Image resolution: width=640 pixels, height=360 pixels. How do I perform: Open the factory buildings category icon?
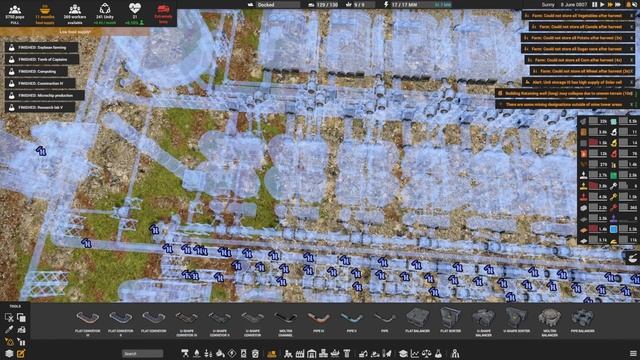point(300,353)
